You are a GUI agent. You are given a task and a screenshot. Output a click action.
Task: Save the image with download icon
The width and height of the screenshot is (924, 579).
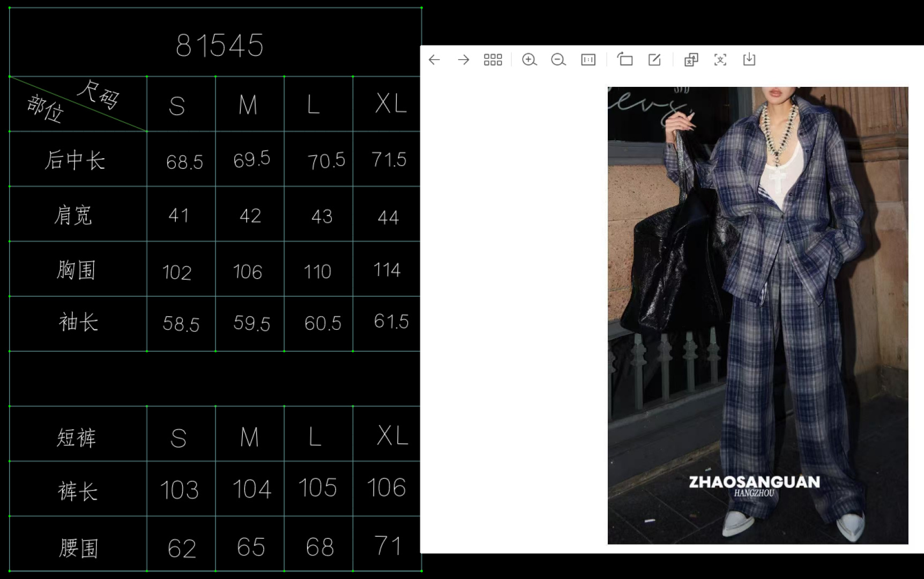tap(749, 60)
